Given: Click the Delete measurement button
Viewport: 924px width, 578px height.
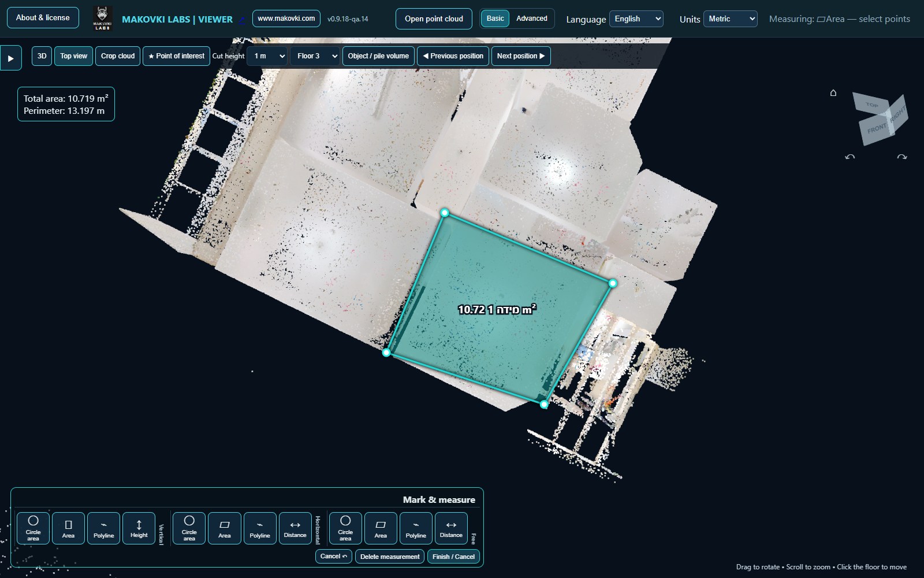Looking at the screenshot, I should pos(390,557).
